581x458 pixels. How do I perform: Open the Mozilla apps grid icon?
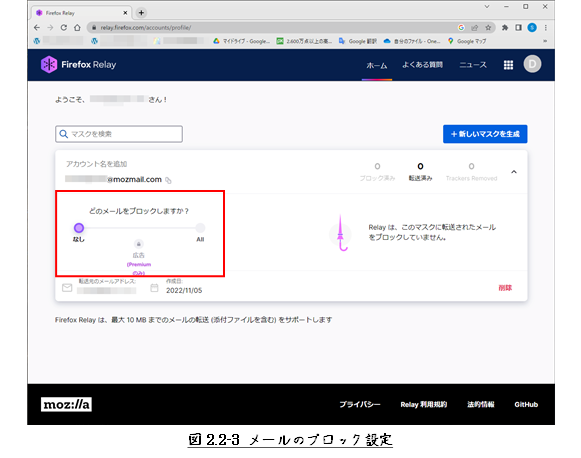pos(508,65)
